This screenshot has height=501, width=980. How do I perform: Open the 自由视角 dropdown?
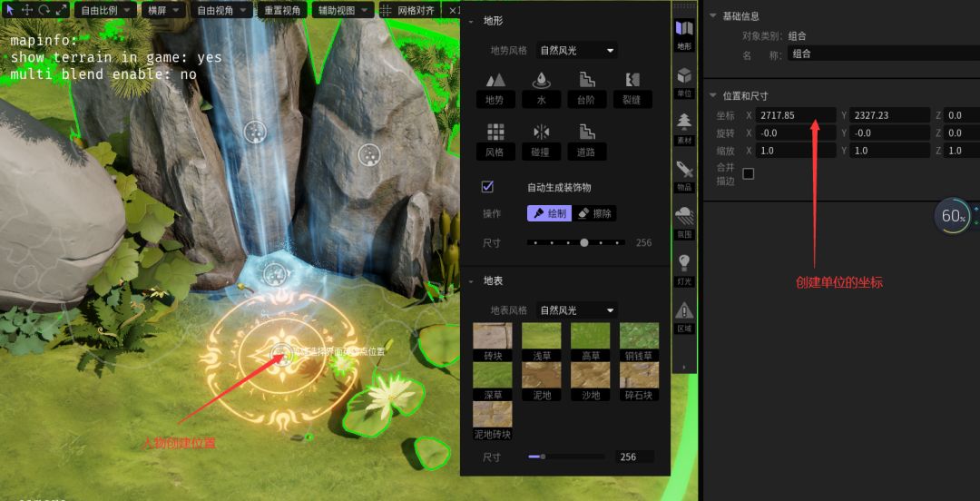(221, 10)
